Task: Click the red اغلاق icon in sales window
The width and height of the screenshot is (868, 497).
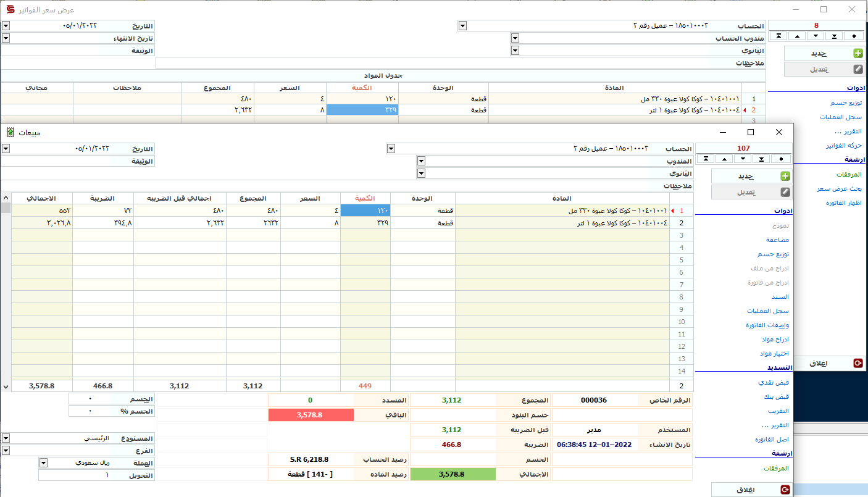Action: point(785,490)
